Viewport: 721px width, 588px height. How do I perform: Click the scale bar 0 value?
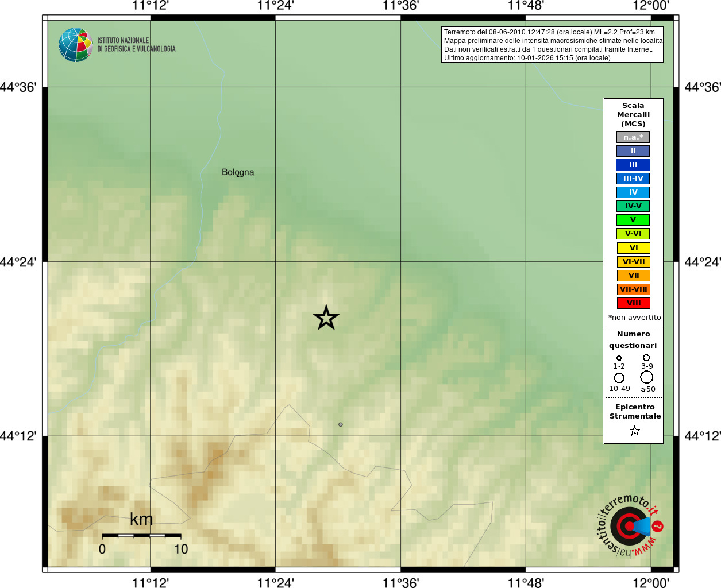pyautogui.click(x=102, y=550)
